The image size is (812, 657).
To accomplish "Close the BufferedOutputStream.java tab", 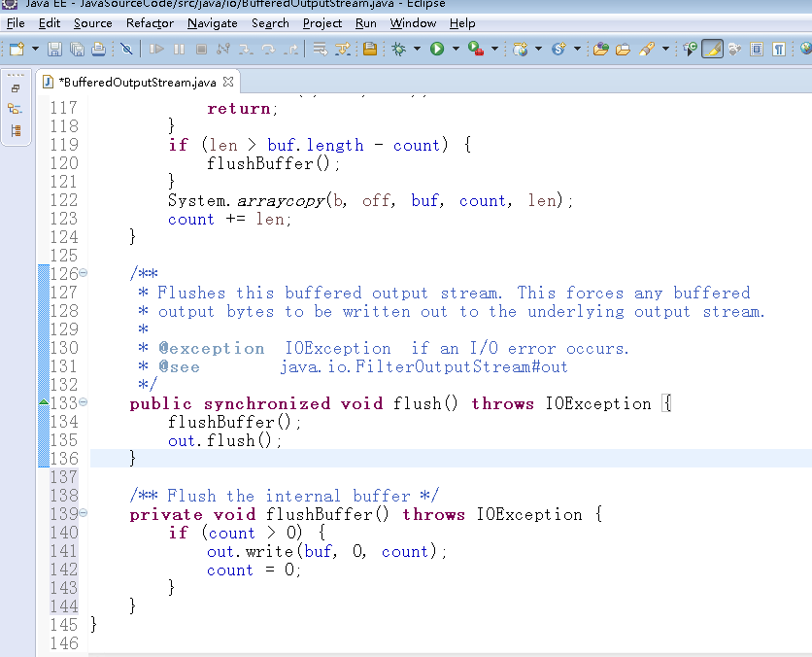I will (x=228, y=82).
